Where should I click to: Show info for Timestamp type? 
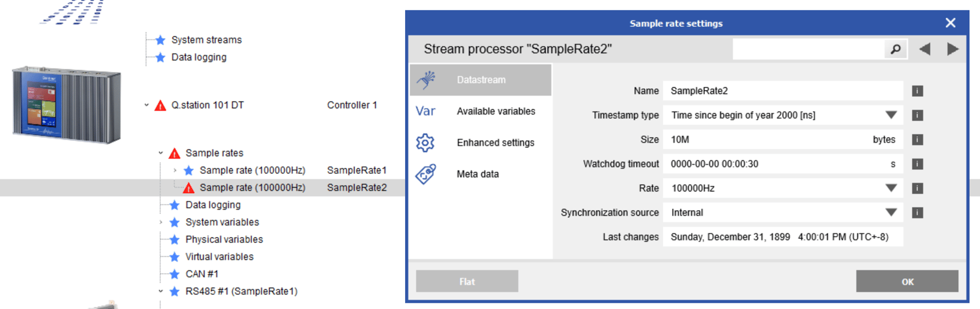[917, 115]
